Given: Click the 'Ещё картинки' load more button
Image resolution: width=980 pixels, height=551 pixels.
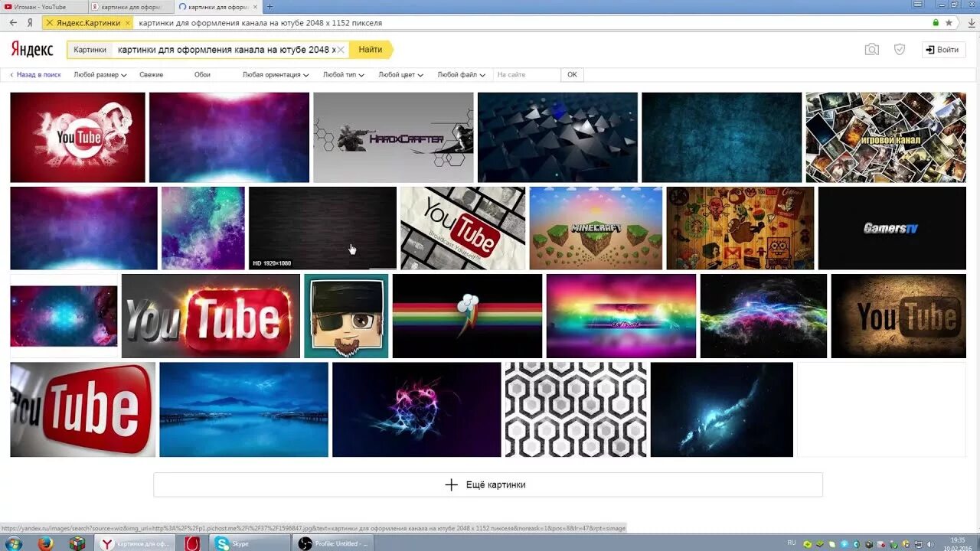Looking at the screenshot, I should 488,484.
